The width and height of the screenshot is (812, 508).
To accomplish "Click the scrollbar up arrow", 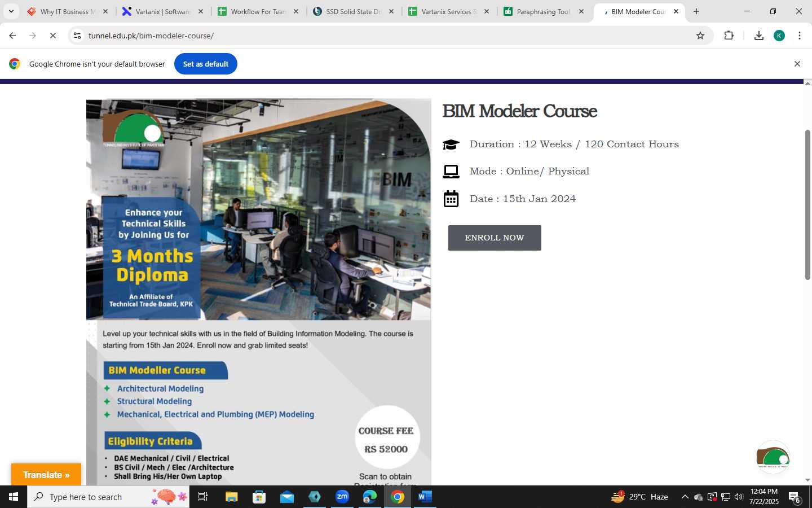I will tap(807, 84).
